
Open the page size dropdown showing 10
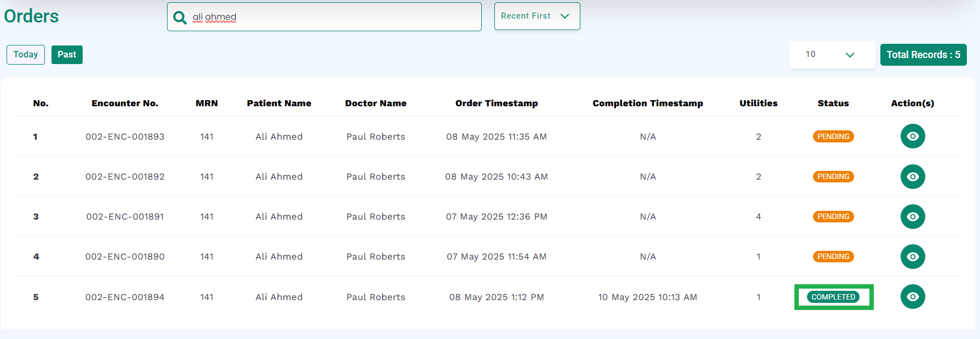(832, 55)
